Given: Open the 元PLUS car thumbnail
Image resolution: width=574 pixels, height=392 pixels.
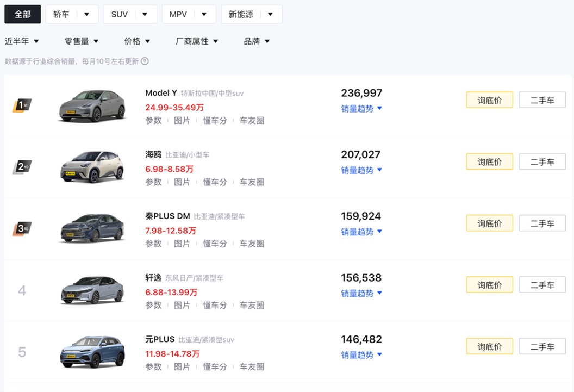Looking at the screenshot, I should (92, 352).
